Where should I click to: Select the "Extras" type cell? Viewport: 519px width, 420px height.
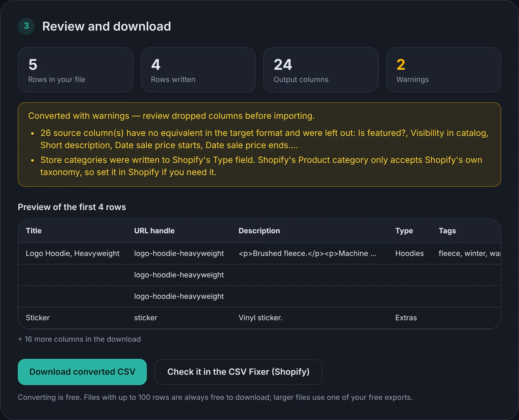click(x=406, y=318)
